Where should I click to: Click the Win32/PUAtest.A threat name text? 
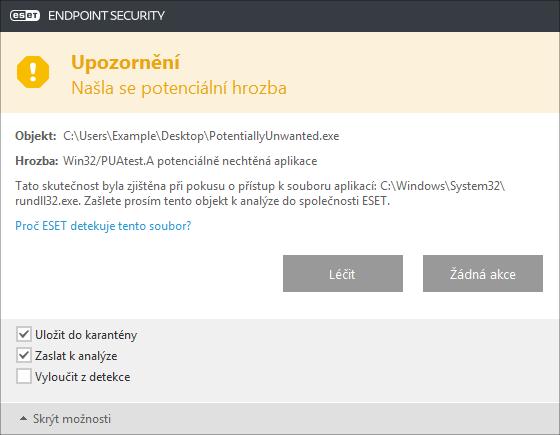click(x=109, y=161)
